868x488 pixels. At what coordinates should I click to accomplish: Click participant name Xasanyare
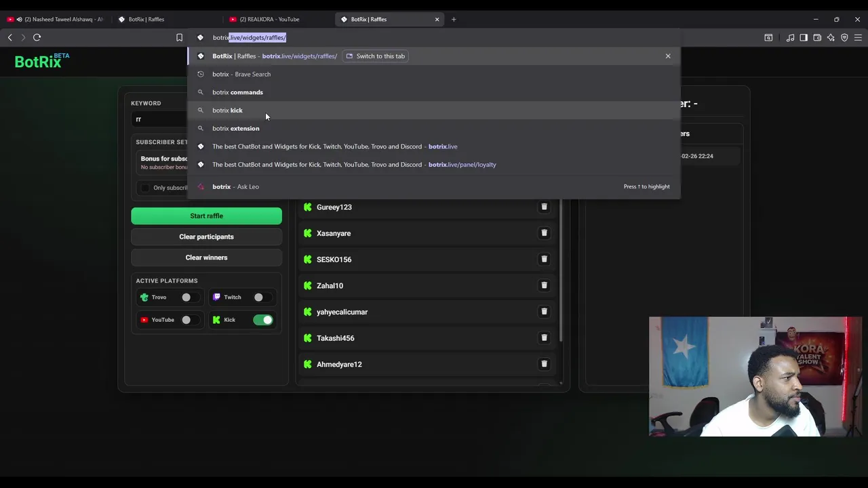(x=334, y=233)
